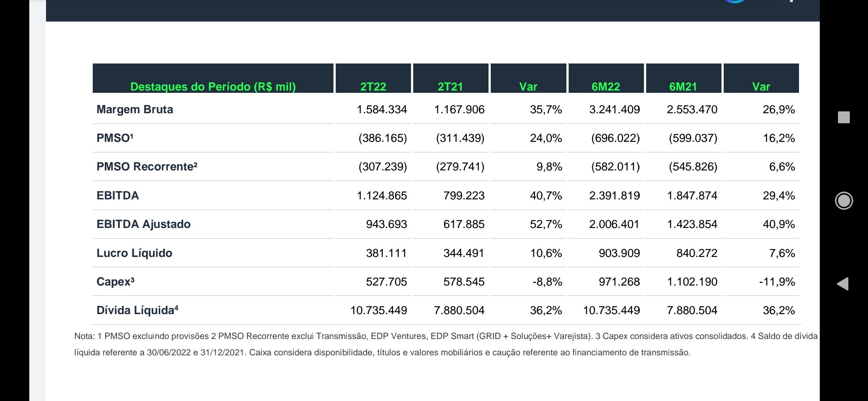Screen dimensions: 868x401
Task: Select value 2.006.401
Action: (614, 224)
